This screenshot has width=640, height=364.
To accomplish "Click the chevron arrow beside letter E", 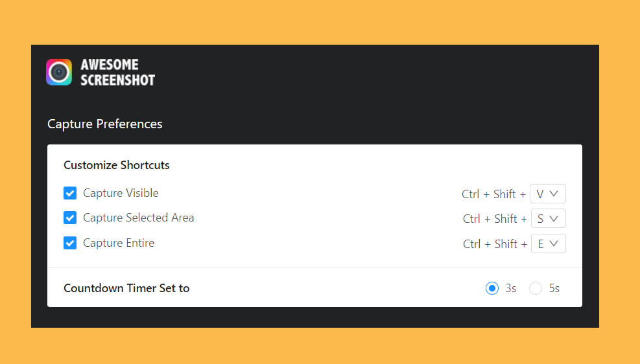I will (x=554, y=244).
